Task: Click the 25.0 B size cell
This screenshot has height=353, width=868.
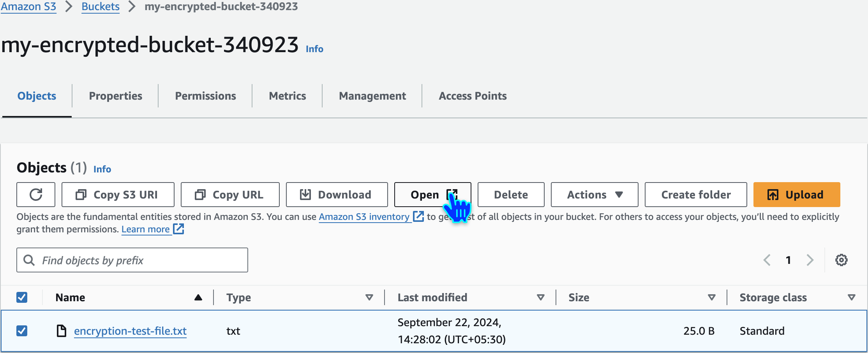Action: click(x=699, y=331)
